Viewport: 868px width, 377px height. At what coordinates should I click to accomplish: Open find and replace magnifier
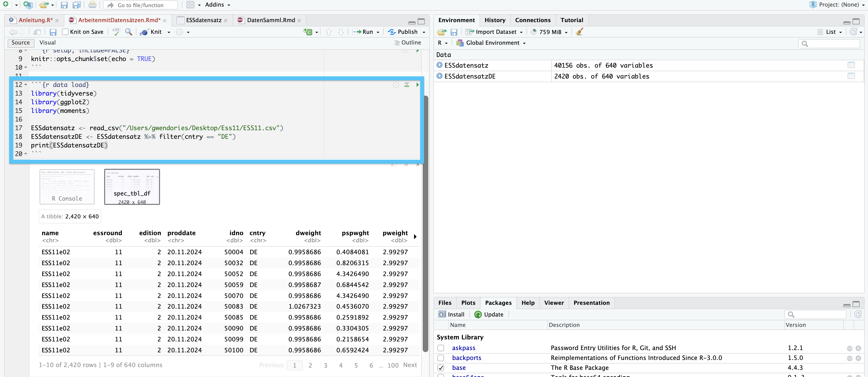[x=128, y=32]
